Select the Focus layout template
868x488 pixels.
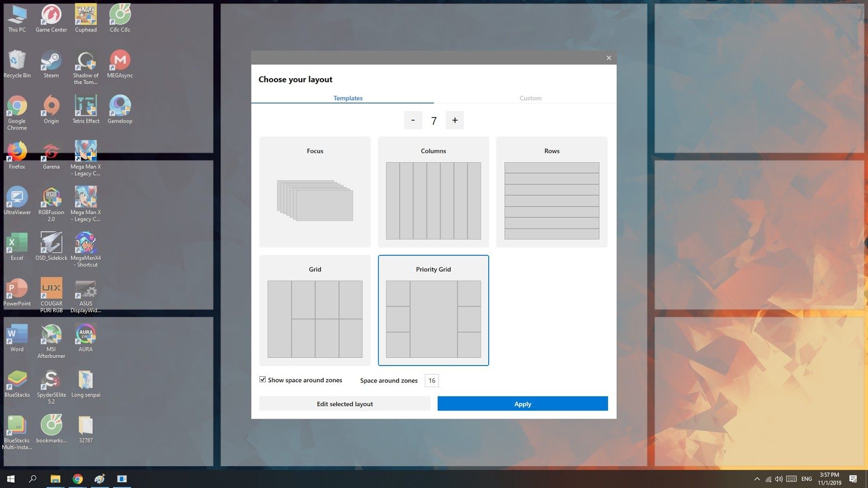pos(315,191)
